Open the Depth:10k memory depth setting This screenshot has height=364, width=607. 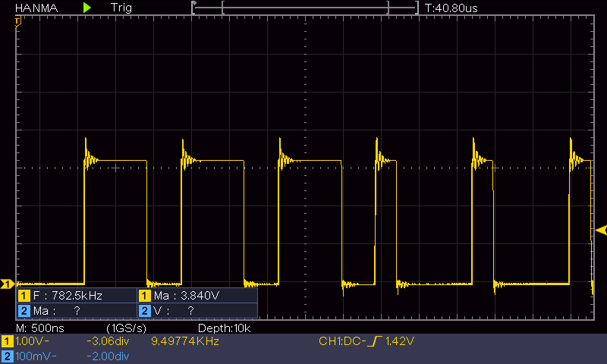click(224, 328)
